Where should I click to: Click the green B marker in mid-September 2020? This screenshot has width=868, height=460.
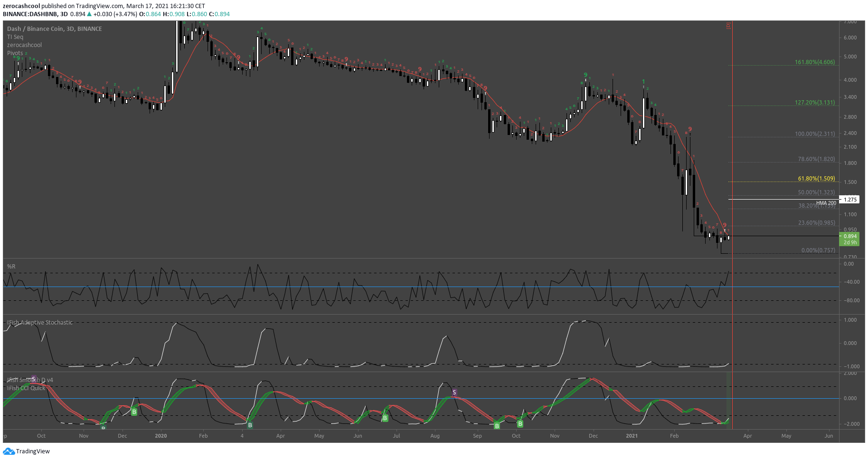497,426
